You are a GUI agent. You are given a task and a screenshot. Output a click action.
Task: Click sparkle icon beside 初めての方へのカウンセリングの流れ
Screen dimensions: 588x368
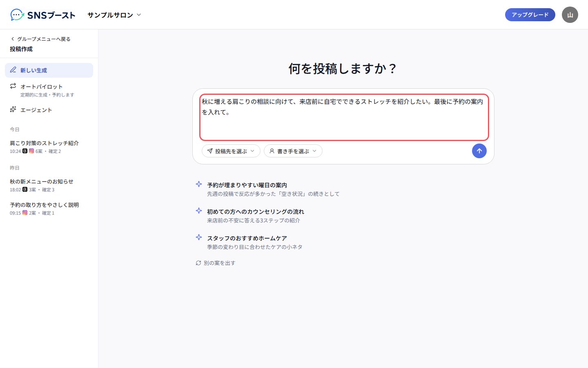199,211
